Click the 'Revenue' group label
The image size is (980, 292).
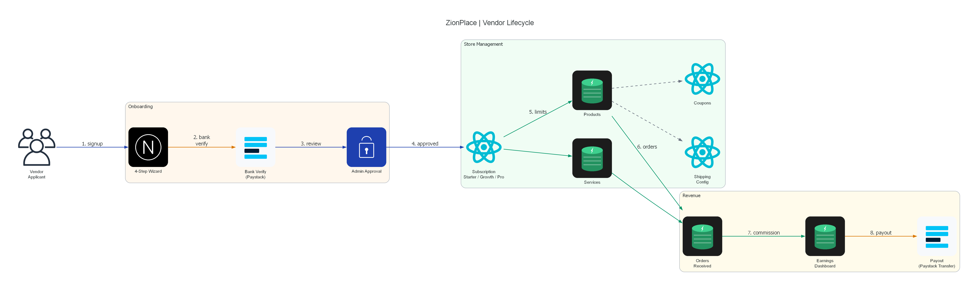pyautogui.click(x=691, y=196)
